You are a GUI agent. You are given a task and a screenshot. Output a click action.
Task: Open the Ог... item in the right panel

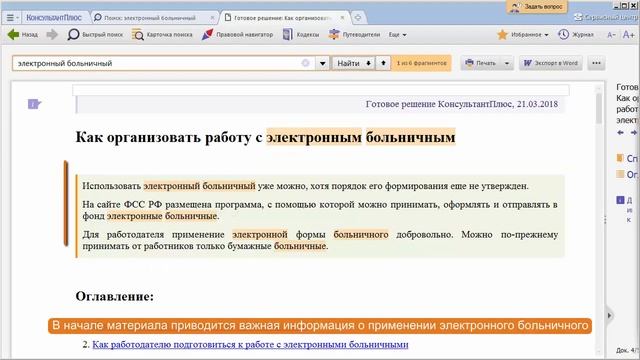point(627,174)
